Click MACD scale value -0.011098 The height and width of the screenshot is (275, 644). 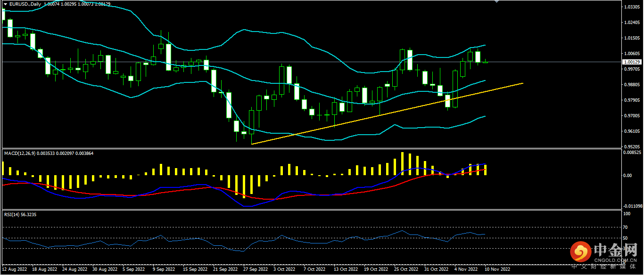pyautogui.click(x=633, y=206)
